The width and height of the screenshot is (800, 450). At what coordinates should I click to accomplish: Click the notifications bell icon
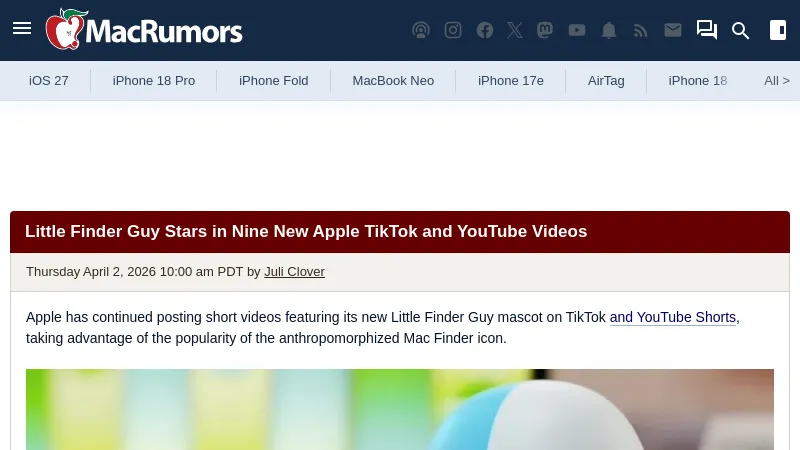tap(609, 30)
